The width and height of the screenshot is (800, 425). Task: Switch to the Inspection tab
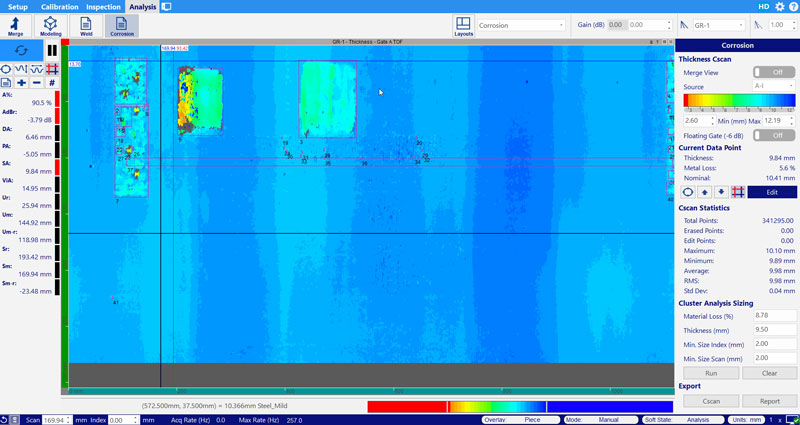[x=102, y=7]
